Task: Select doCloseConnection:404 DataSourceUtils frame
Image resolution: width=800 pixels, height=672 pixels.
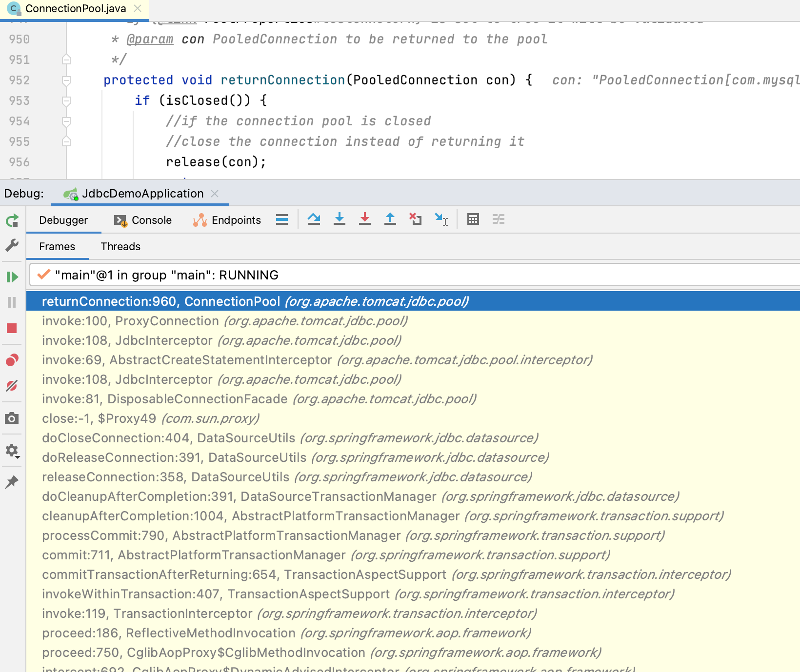Action: point(413,438)
